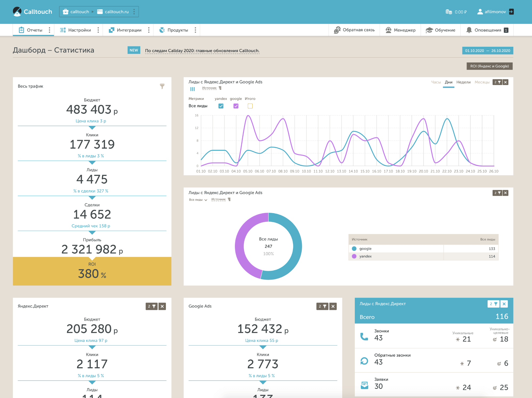Close the Лиды с Яндекс.Директ blue widget
Viewport: 532px width, 398px height.
[x=504, y=304]
